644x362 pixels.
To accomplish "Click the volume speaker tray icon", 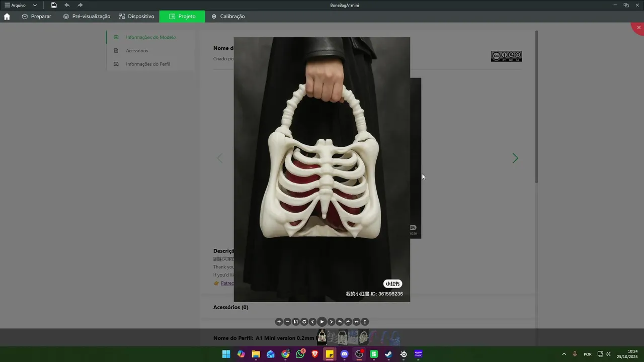I will [x=608, y=354].
